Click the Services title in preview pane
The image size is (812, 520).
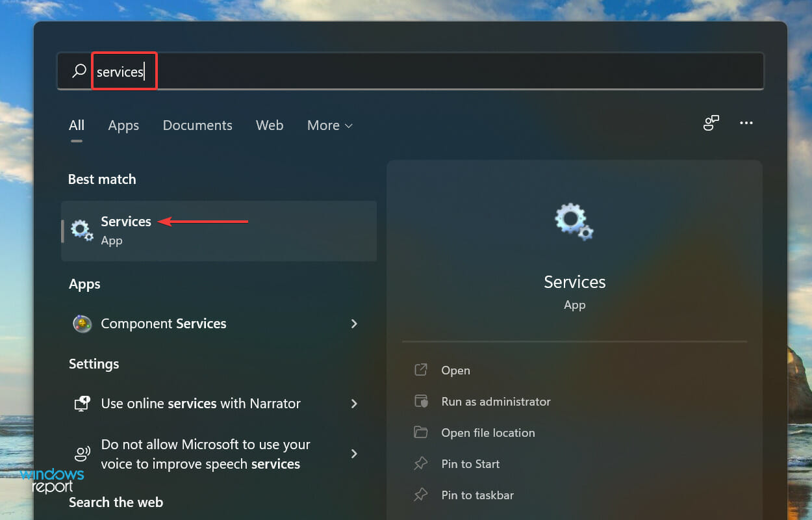pyautogui.click(x=575, y=282)
